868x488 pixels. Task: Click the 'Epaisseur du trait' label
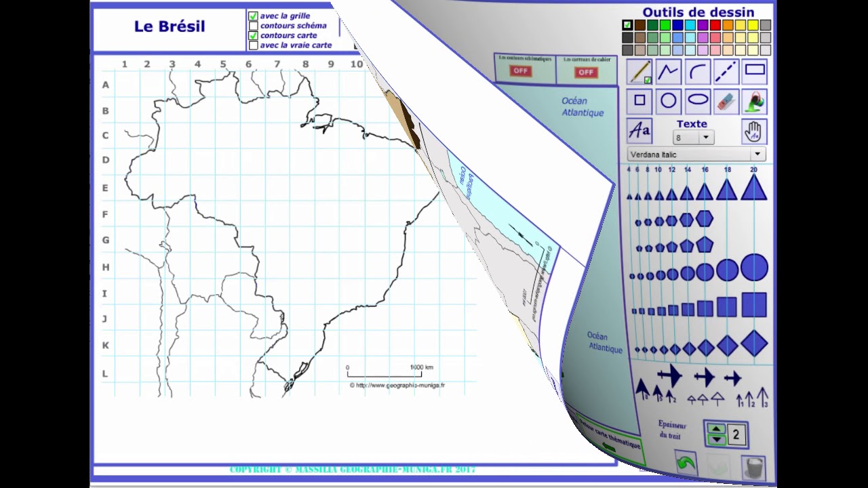(672, 430)
